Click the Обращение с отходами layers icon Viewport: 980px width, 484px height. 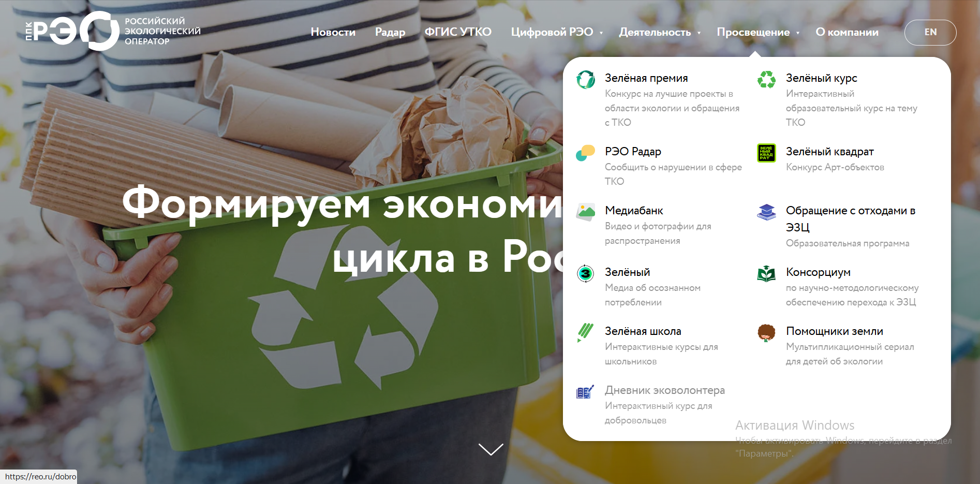coord(766,212)
